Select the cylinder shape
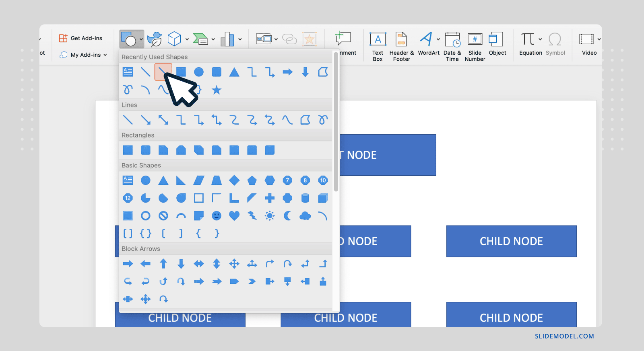The image size is (644, 351). 305,198
